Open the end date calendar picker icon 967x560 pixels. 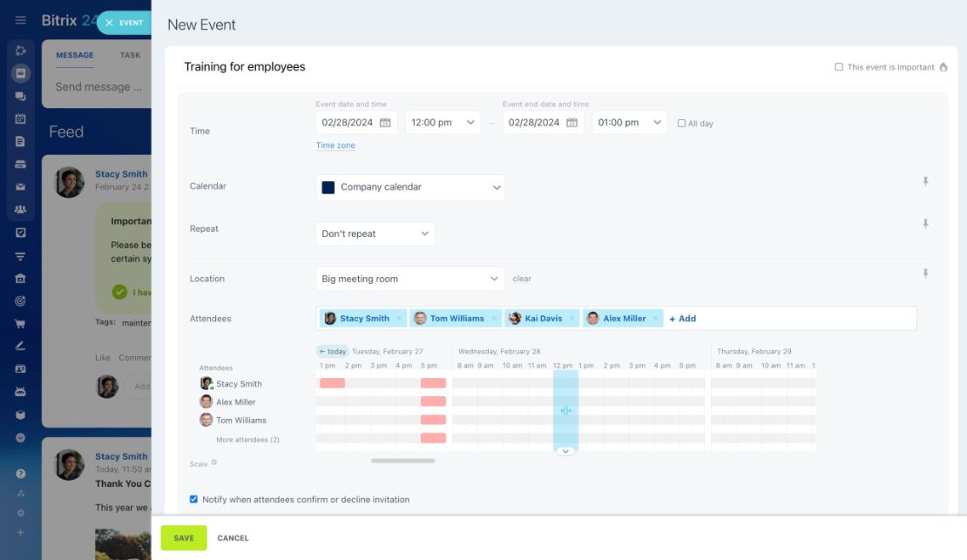pos(571,123)
